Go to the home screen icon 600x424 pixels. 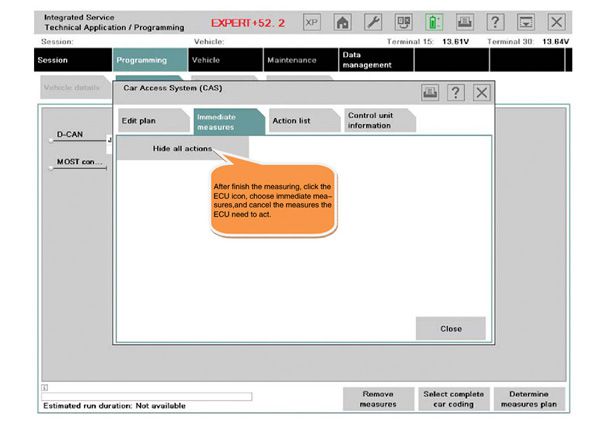(x=343, y=22)
